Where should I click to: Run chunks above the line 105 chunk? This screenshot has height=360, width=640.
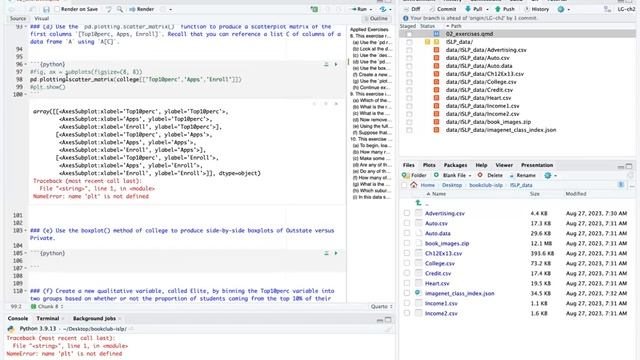pyautogui.click(x=326, y=253)
